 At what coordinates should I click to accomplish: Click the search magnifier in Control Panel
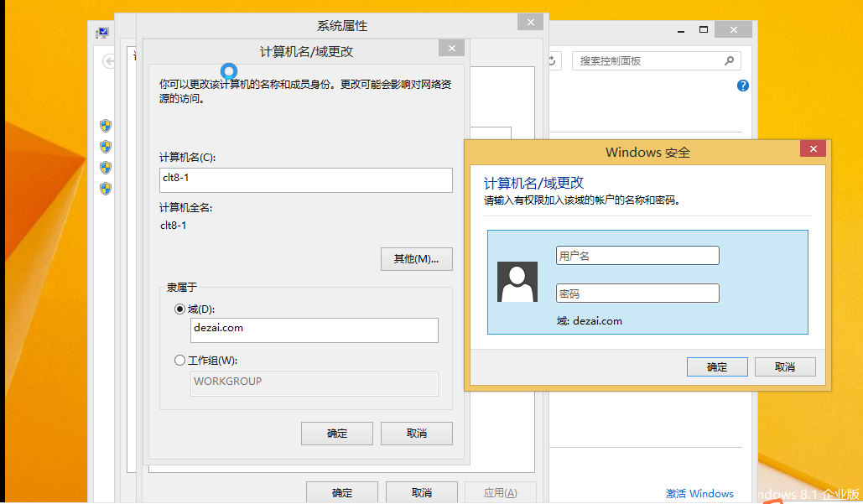[730, 60]
